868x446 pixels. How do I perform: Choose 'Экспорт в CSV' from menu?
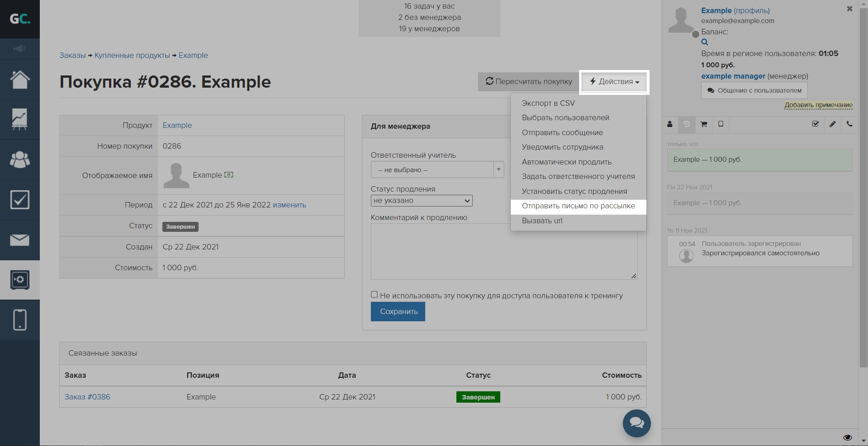pos(548,103)
